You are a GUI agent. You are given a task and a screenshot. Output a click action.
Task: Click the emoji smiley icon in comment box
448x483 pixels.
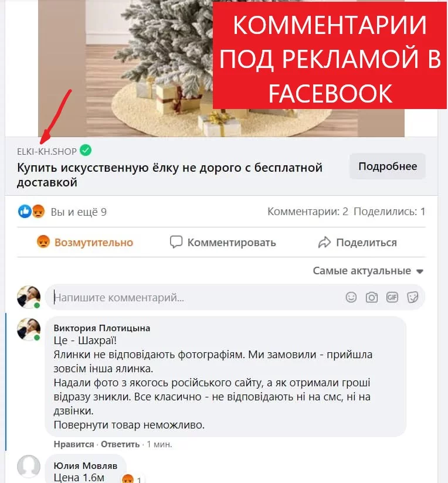351,297
